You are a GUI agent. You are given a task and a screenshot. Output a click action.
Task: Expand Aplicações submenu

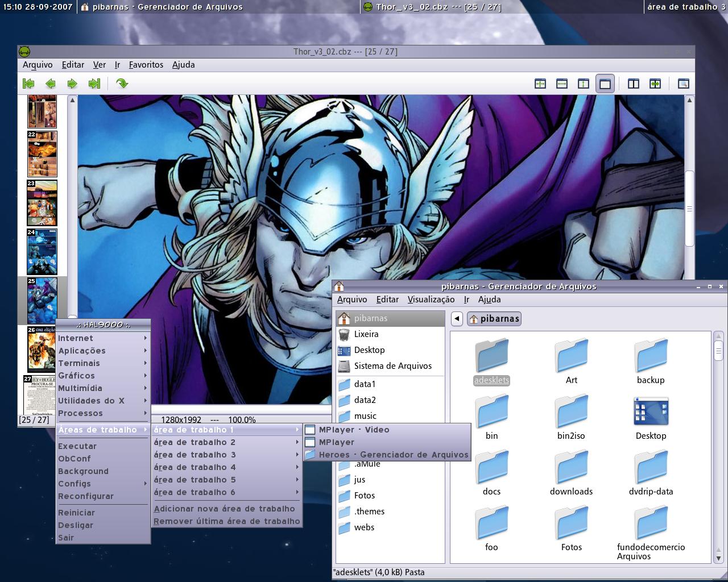[x=102, y=351]
